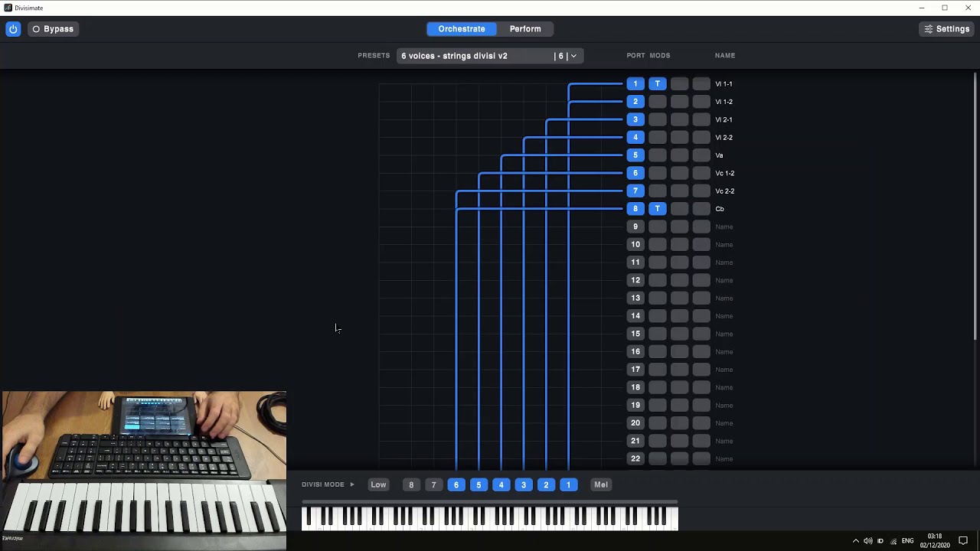Toggle divisi voice 8
The height and width of the screenshot is (551, 980).
411,484
